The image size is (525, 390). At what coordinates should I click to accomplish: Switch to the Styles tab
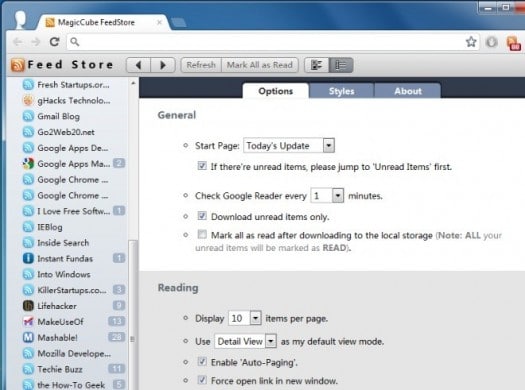coord(341,91)
